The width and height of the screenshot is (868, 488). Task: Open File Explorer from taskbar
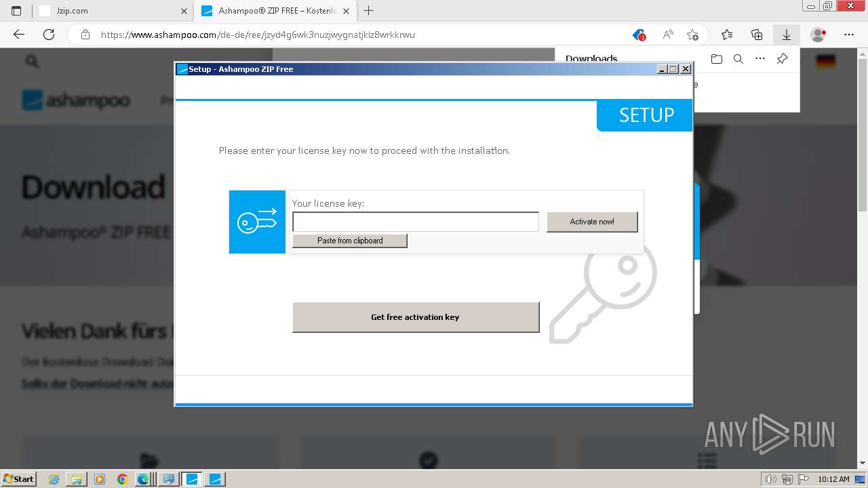77,479
